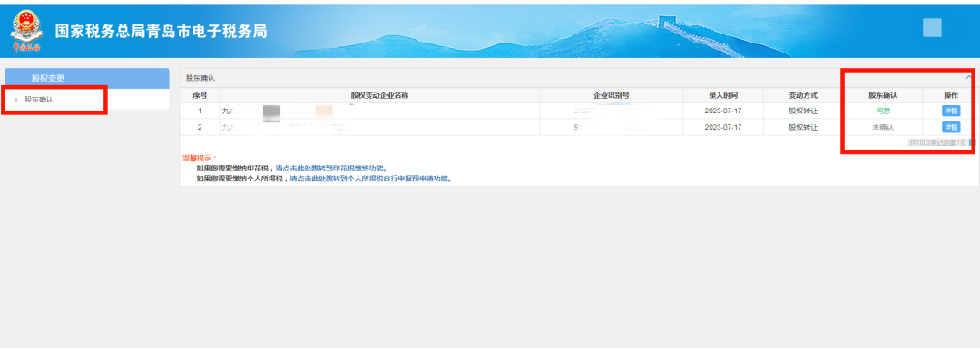This screenshot has width=980, height=348.
Task: Click the 国家税务总局青岛市电子税务局 title
Action: click(x=161, y=31)
